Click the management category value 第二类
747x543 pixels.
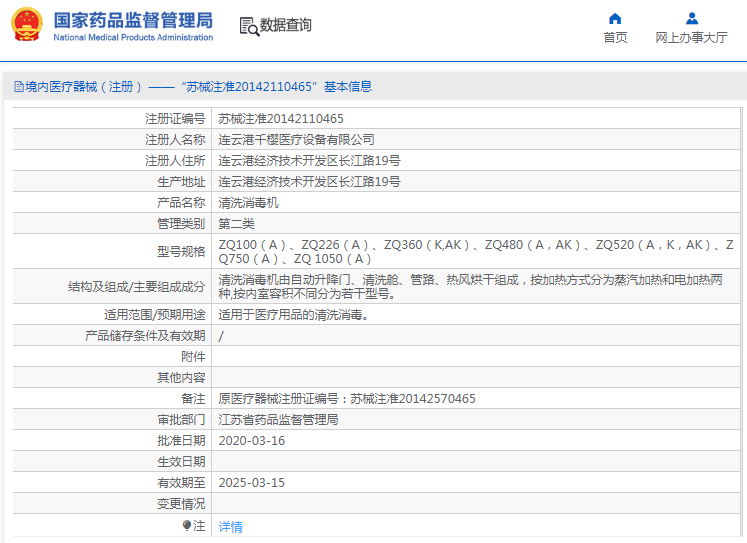[x=237, y=224]
